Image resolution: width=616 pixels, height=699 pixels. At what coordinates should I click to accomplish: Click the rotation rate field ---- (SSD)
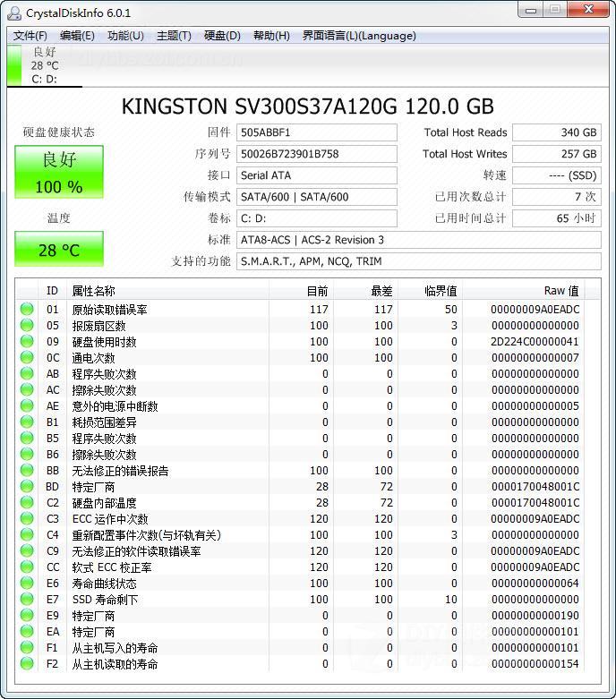tap(557, 175)
